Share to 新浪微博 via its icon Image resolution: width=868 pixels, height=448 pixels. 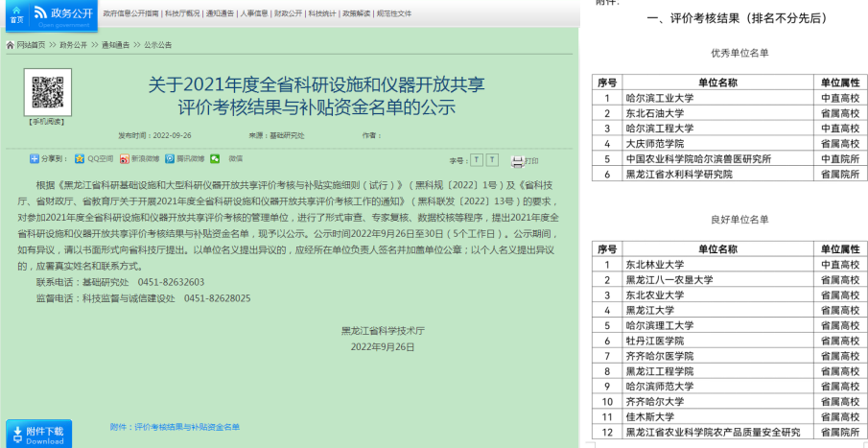click(x=124, y=158)
